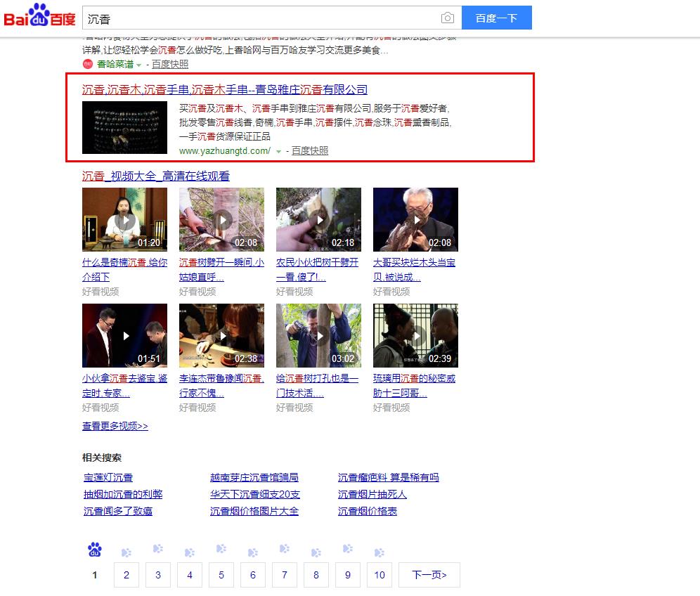Open camera image search icon
The height and width of the screenshot is (596, 700).
(447, 18)
